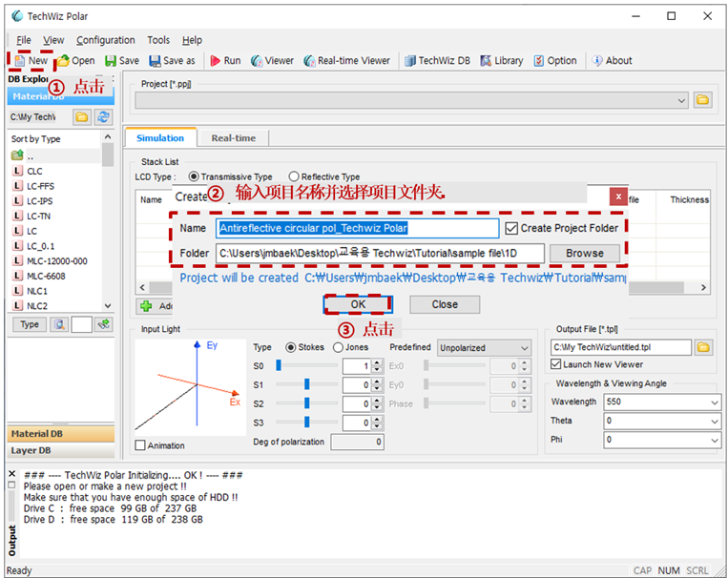Click the refresh icon in DB Explorer

tap(103, 117)
